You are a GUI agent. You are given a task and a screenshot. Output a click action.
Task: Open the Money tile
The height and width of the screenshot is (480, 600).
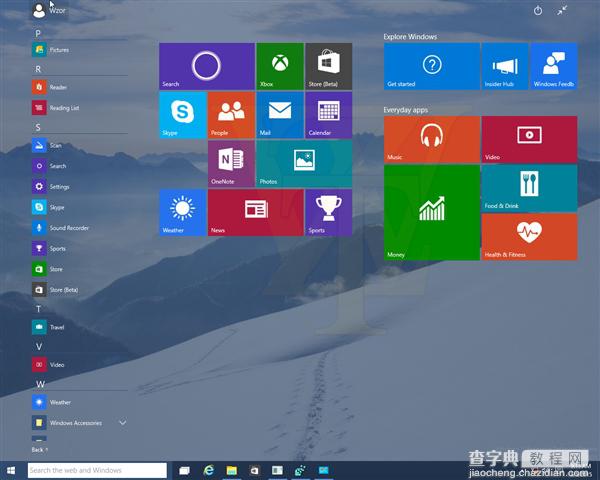click(432, 212)
